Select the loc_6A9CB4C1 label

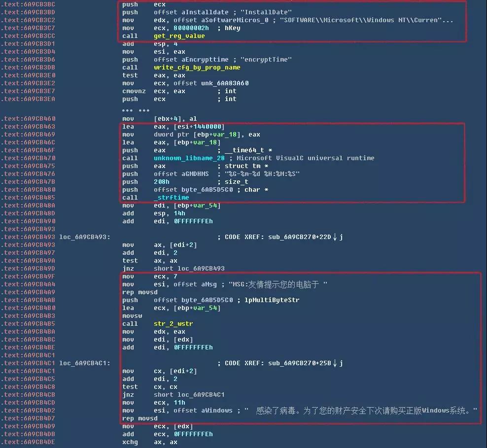point(84,363)
